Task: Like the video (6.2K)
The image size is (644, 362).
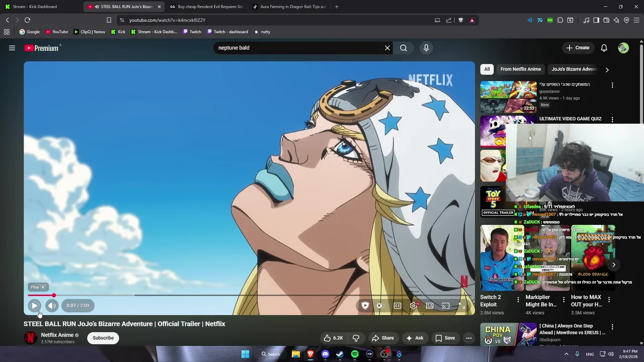Action: coord(333,338)
